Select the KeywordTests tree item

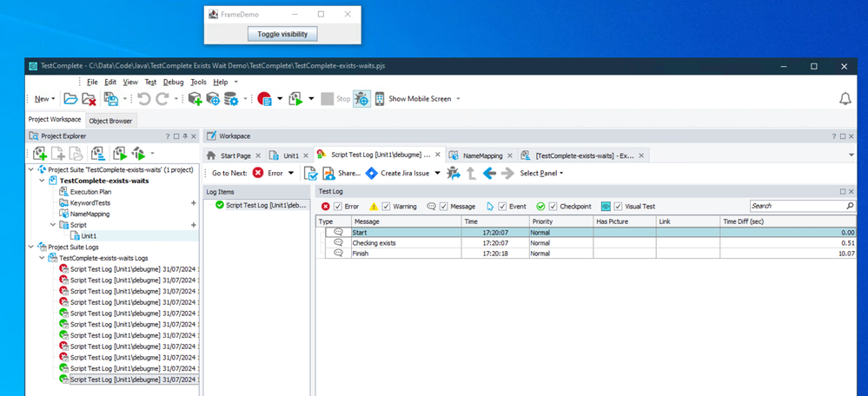89,202
